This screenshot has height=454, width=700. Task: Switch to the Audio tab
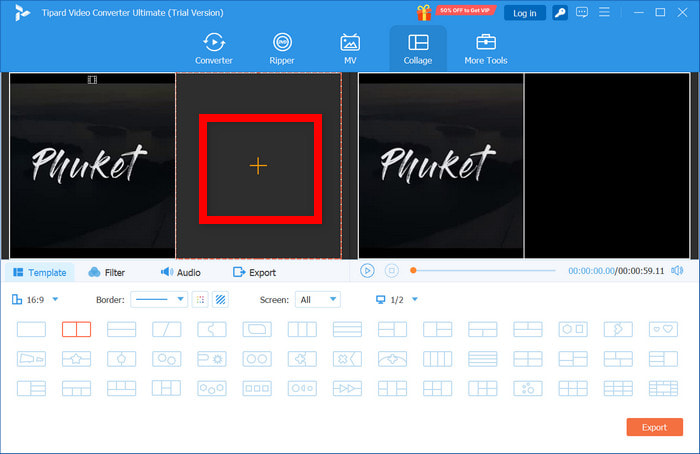point(180,272)
